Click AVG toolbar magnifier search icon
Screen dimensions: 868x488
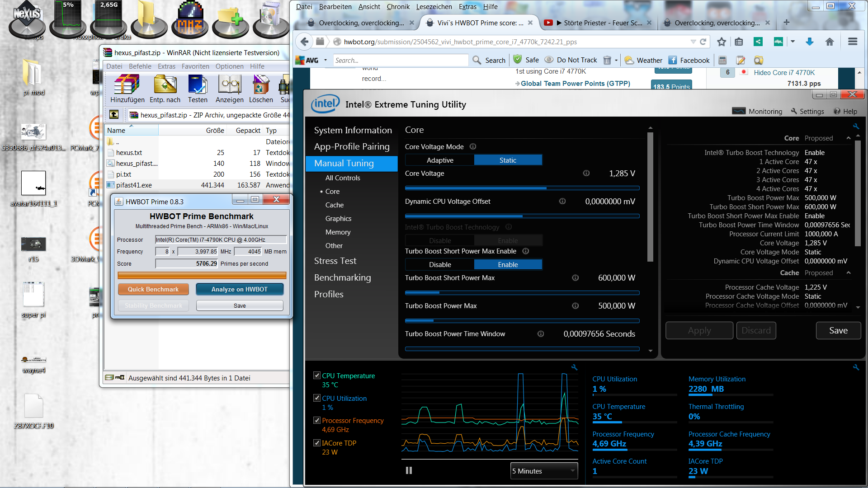pos(476,60)
